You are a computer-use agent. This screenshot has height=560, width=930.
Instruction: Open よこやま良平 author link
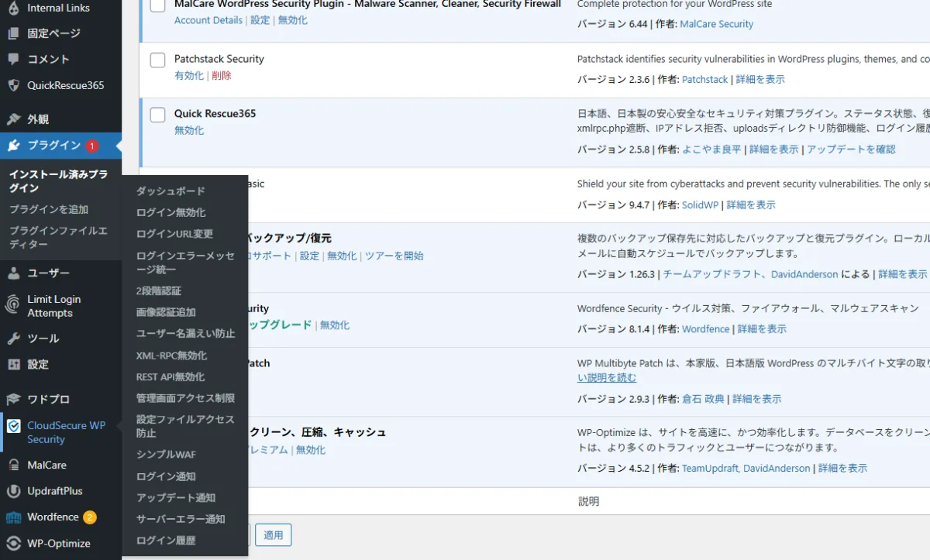pos(711,149)
